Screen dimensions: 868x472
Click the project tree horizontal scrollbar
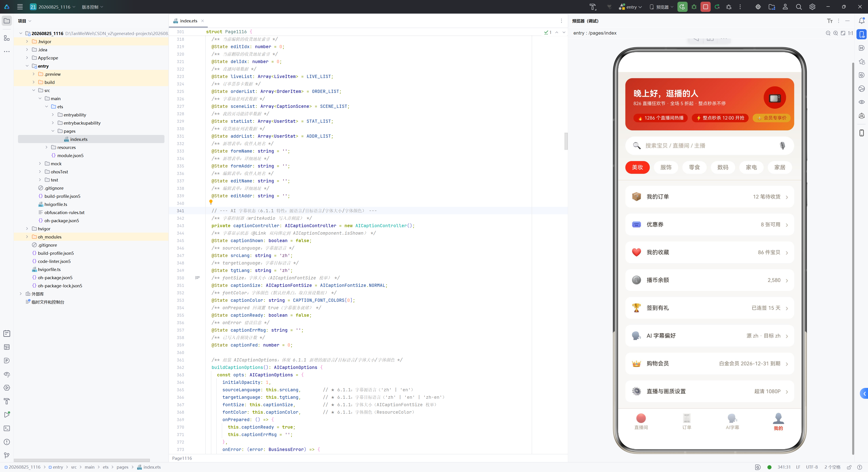82,460
